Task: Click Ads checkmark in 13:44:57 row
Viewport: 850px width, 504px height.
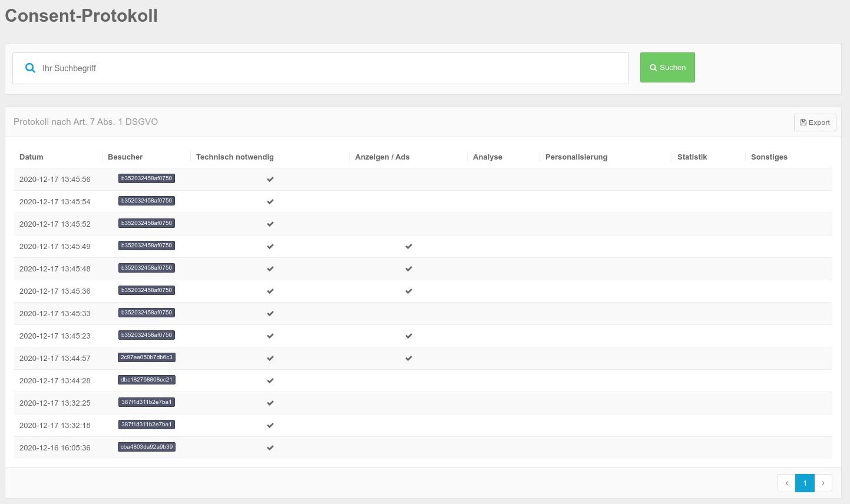Action: 409,359
